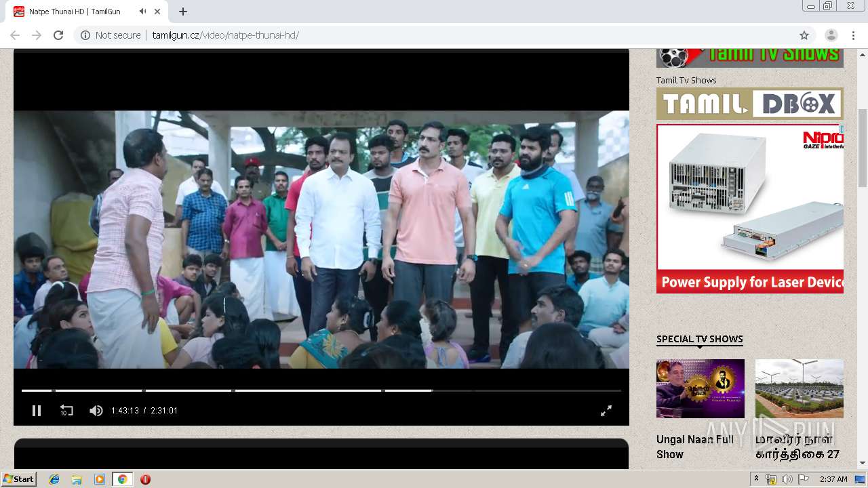Switch to Chrome taskbar button
The image size is (868, 488).
point(122,479)
